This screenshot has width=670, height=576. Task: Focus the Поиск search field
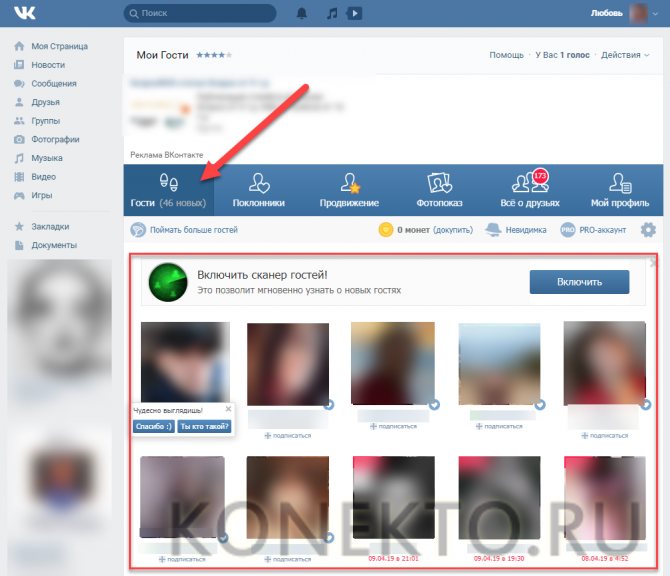(200, 13)
